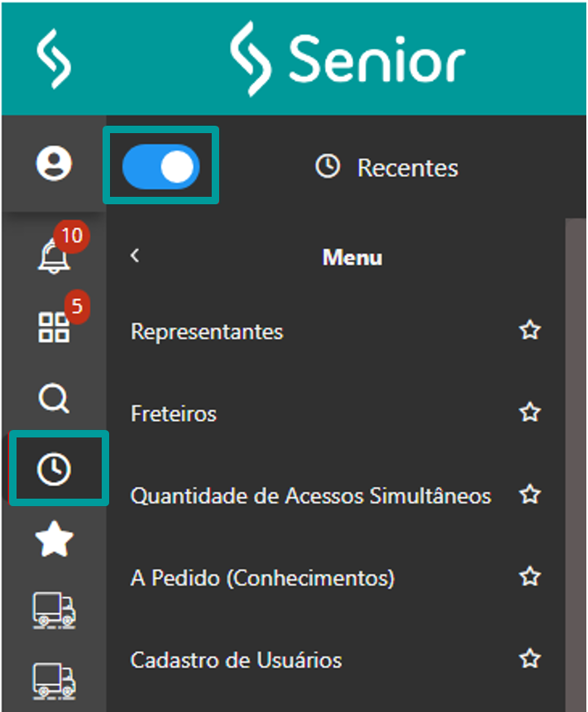Screen dimensions: 588x712
Task: Open recents clock icon in sidebar
Action: coord(55,469)
